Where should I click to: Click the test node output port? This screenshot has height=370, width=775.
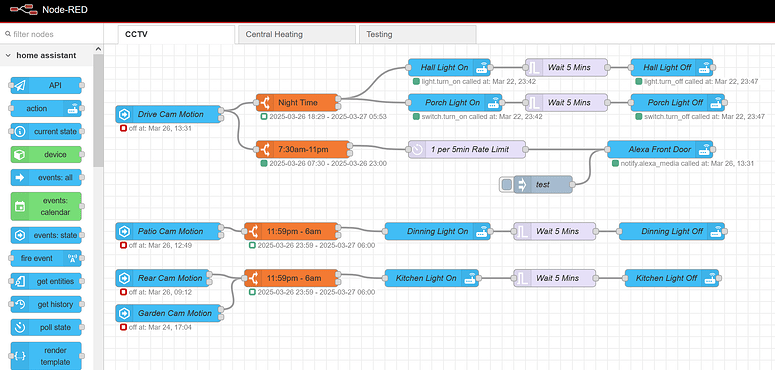[572, 185]
